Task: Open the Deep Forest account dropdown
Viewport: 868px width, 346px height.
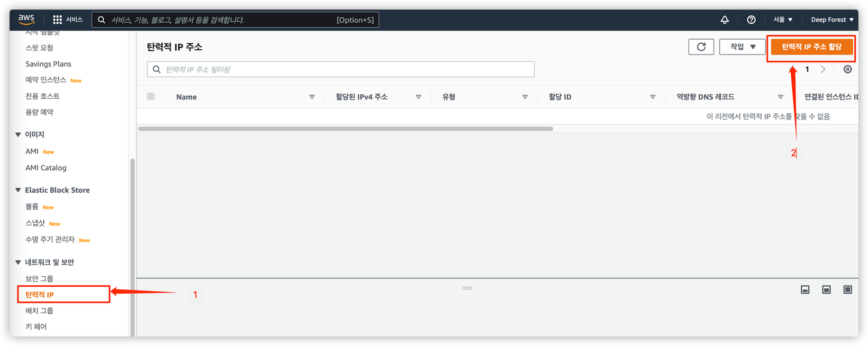Action: tap(832, 20)
